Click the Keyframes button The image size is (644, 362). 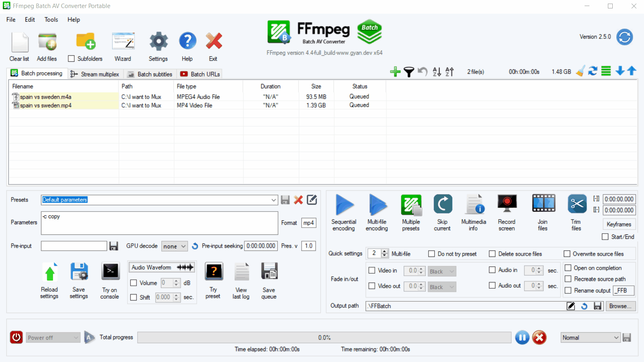click(619, 224)
